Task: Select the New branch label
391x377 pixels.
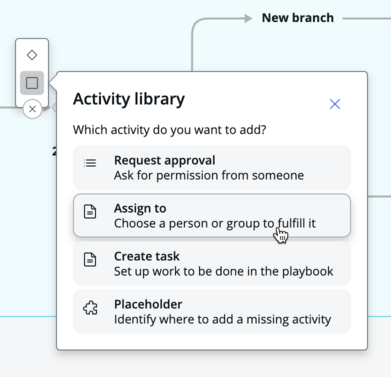Action: [x=298, y=18]
